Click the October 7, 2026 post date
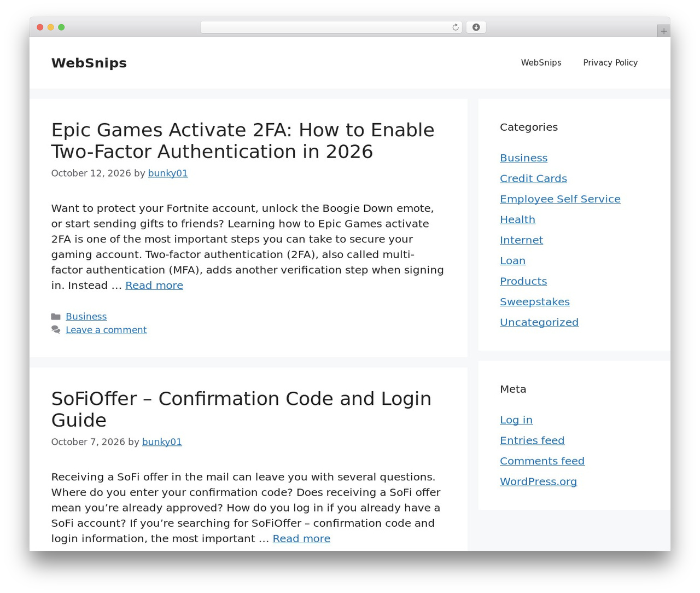Screen dimensions: 700x593 coord(88,441)
